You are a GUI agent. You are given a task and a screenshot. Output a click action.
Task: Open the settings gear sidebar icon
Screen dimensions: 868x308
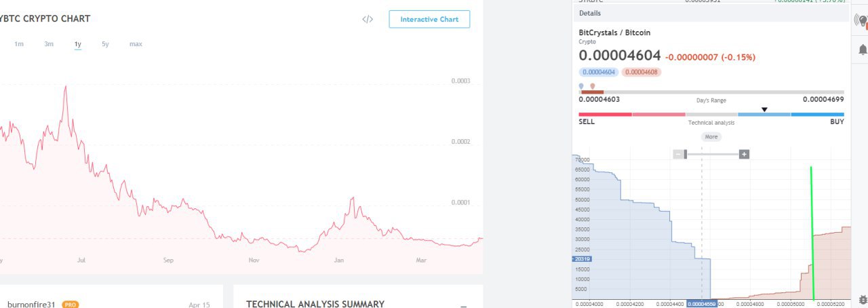point(863,299)
